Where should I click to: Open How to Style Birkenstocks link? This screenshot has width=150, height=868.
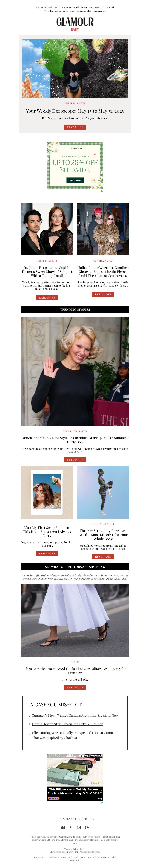(67, 724)
